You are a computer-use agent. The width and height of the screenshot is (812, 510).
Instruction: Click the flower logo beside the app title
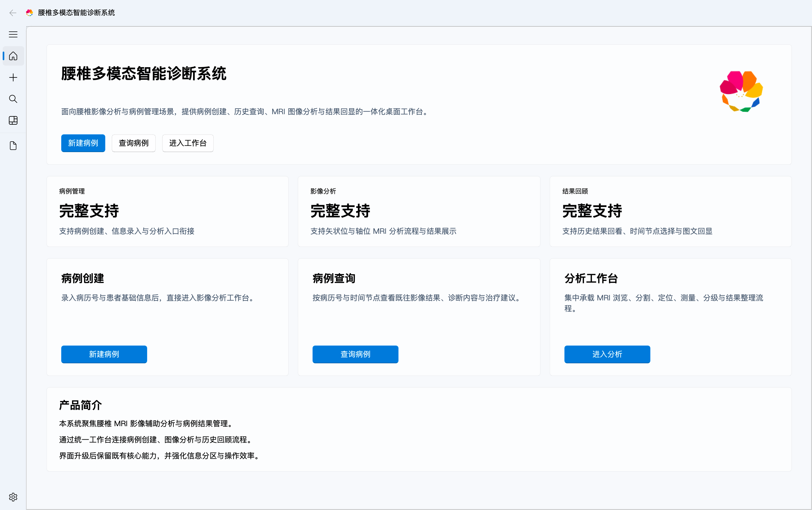[x=29, y=12]
